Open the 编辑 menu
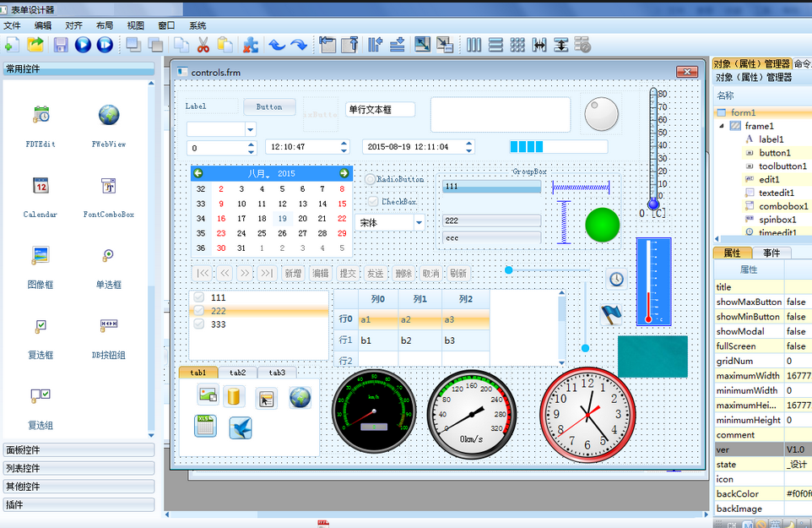The width and height of the screenshot is (812, 528). pyautogui.click(x=43, y=25)
